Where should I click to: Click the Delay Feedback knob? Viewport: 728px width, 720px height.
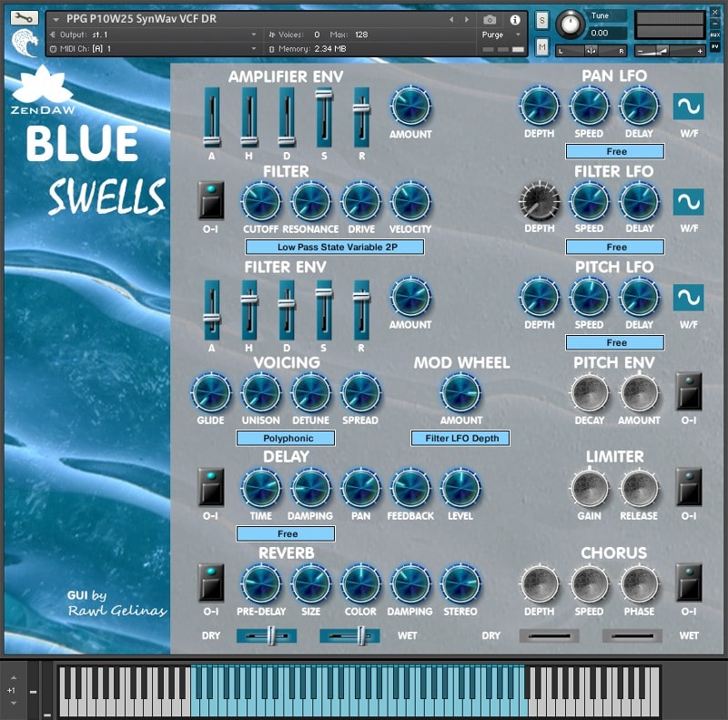(410, 489)
